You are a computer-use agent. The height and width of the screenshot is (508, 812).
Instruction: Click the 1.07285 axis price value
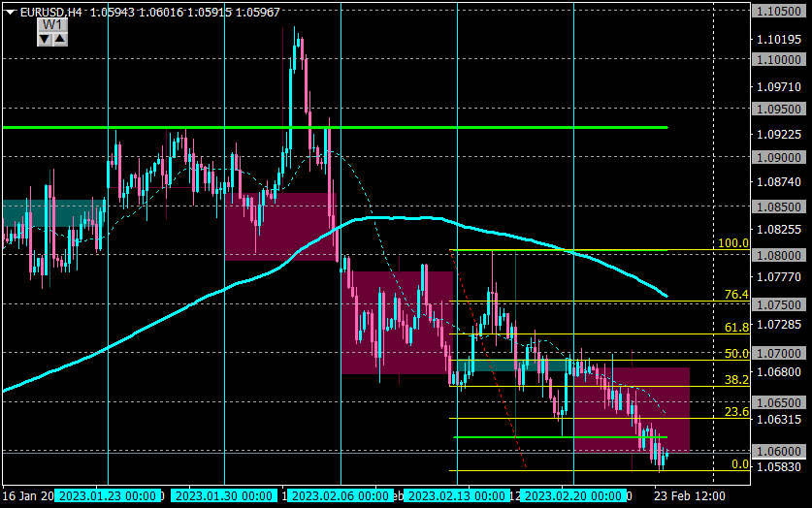779,325
